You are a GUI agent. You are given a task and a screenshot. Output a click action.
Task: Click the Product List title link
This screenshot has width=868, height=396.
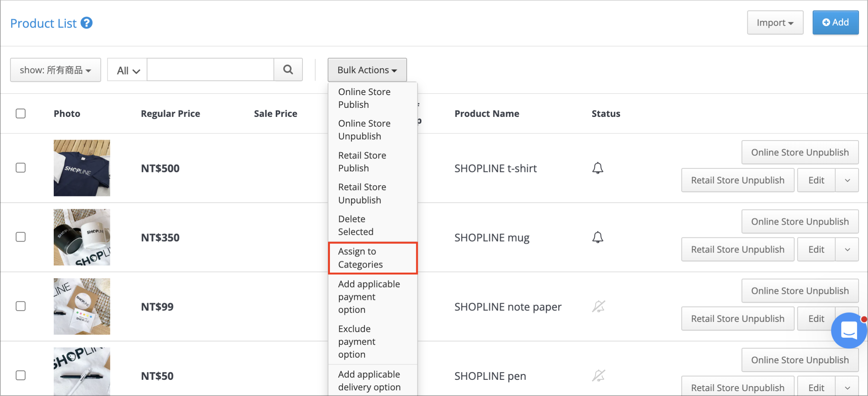tap(44, 23)
